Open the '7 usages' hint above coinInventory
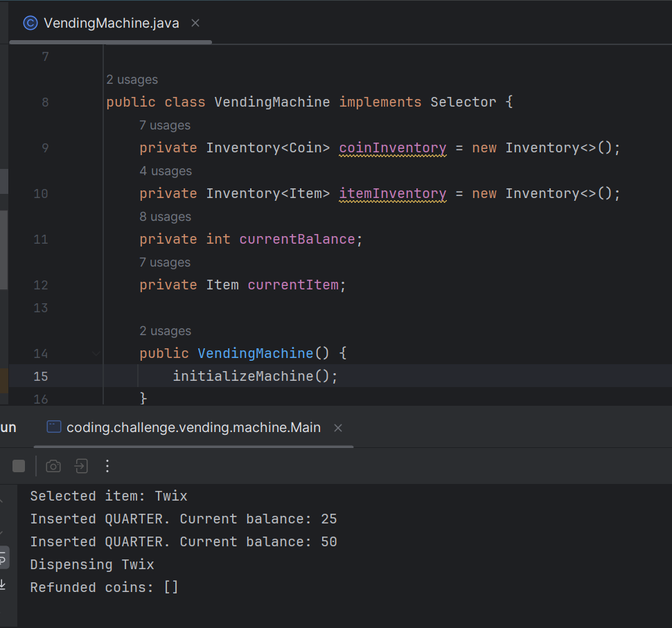The image size is (672, 628). pyautogui.click(x=165, y=125)
